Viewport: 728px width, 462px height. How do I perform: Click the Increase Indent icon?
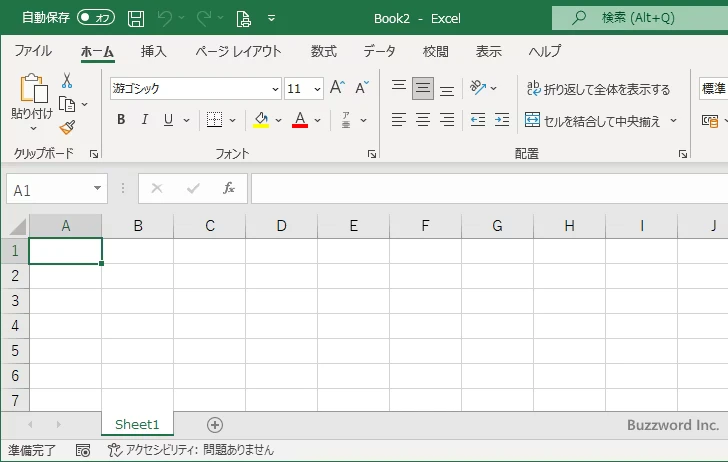click(502, 120)
